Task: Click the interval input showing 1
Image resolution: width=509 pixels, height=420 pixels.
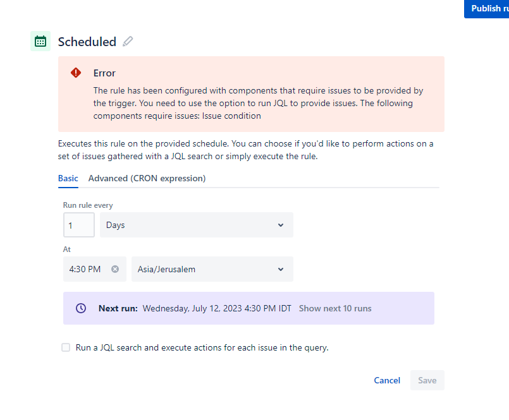Action: click(x=78, y=225)
